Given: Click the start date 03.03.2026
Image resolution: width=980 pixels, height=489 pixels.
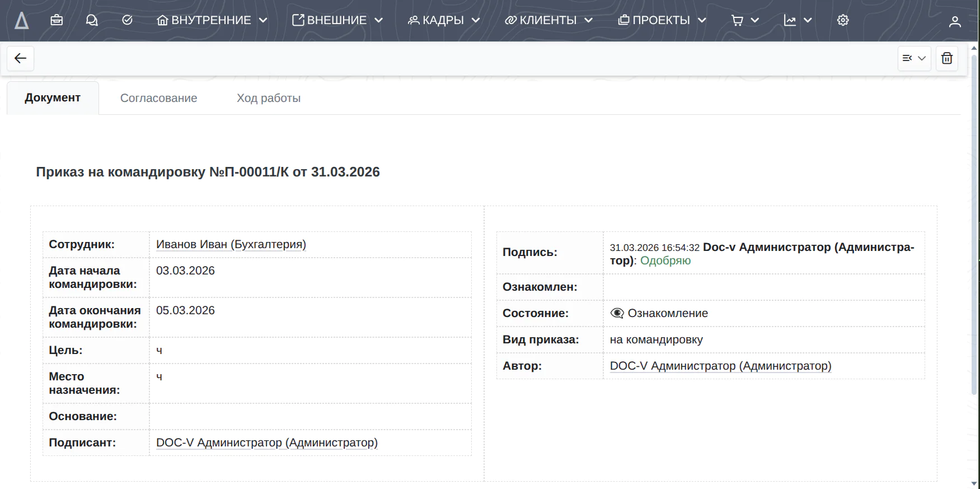Looking at the screenshot, I should click(x=185, y=271).
